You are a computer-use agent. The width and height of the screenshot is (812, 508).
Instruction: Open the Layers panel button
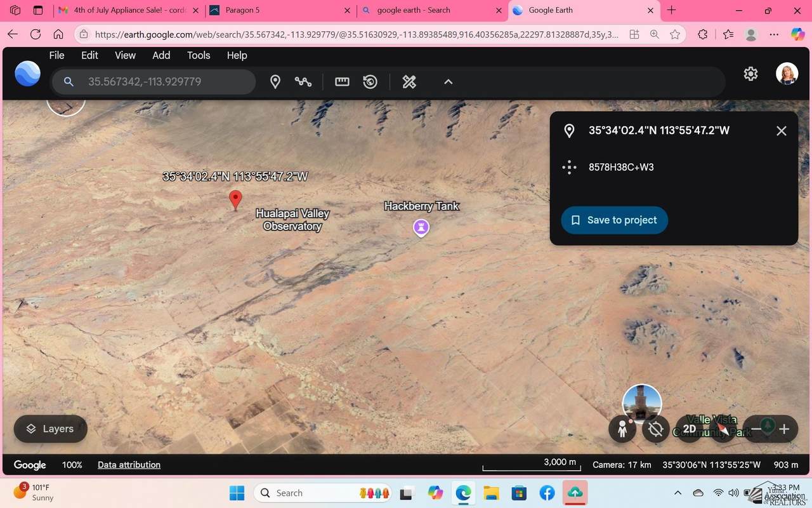tap(50, 429)
